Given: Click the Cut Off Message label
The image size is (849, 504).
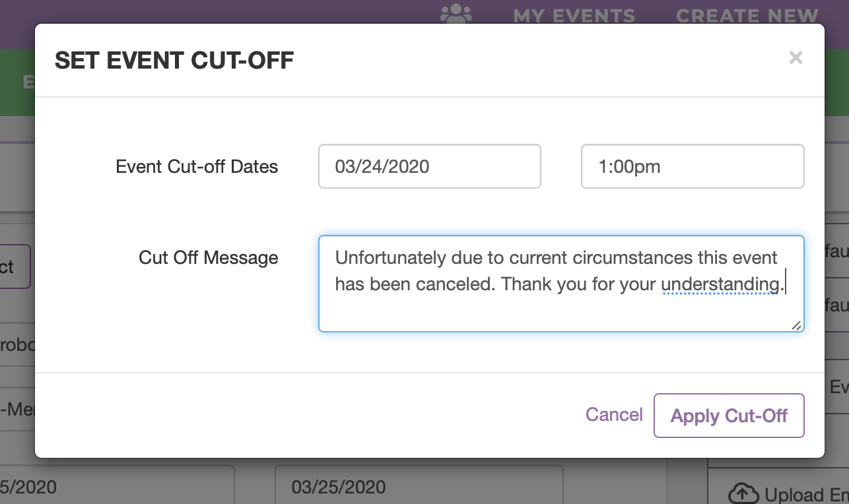Looking at the screenshot, I should [x=208, y=257].
